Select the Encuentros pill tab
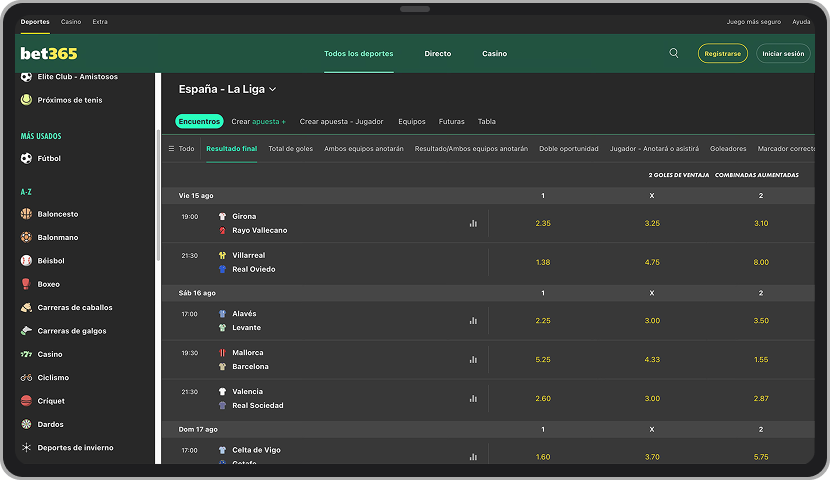 199,121
